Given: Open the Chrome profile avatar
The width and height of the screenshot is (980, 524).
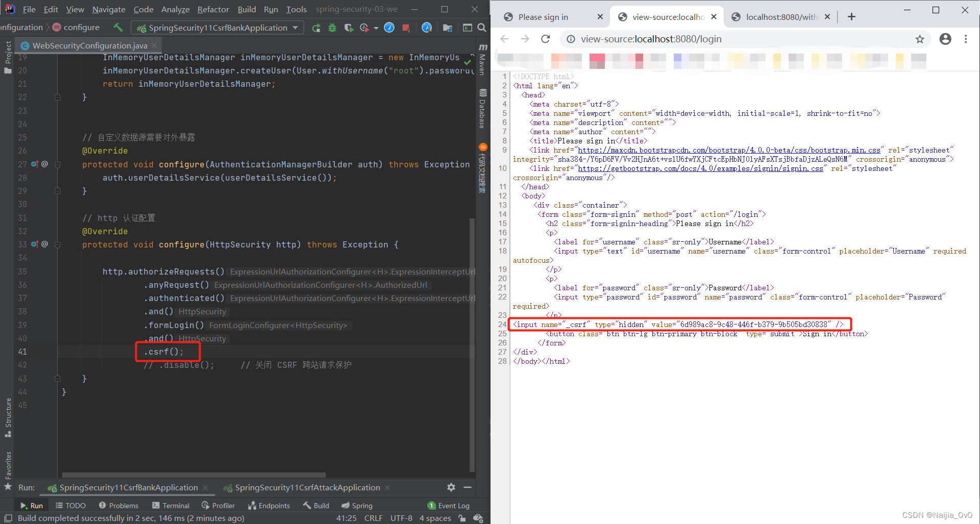Looking at the screenshot, I should 945,39.
